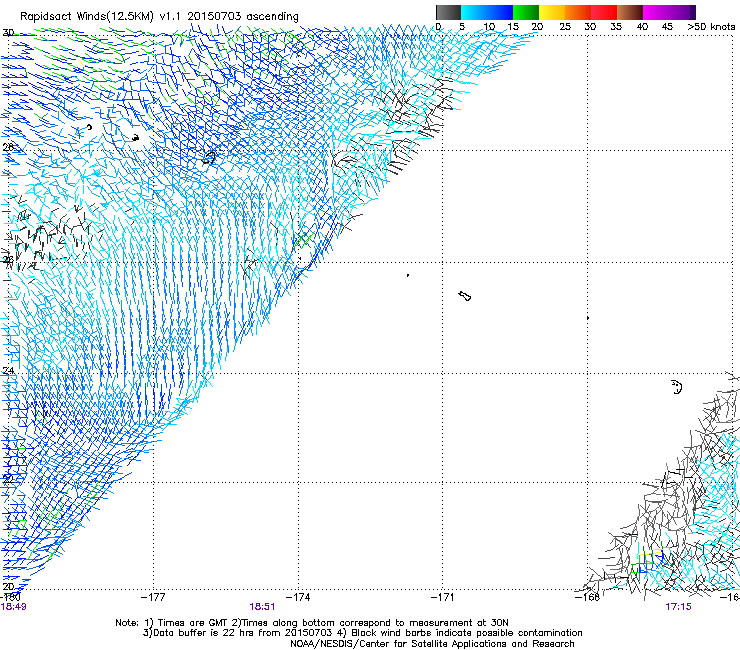Click the NOAA/NESDIS credit line
Viewport: 740px width, 650px height.
tap(432, 644)
